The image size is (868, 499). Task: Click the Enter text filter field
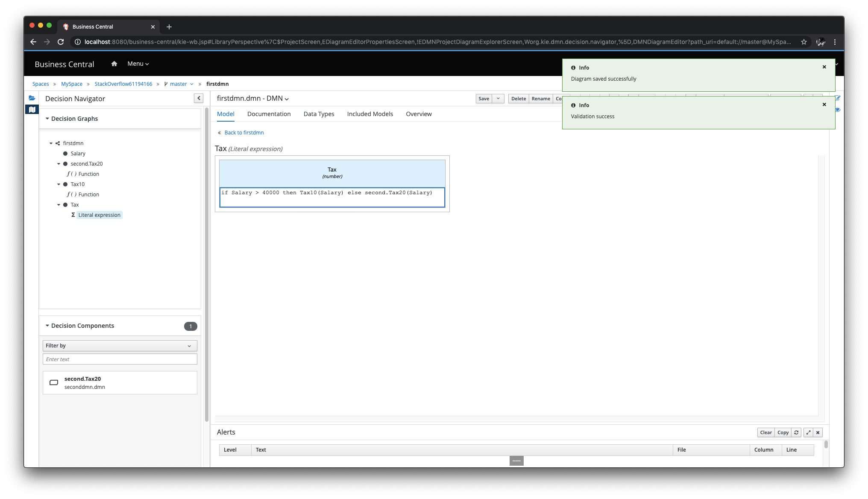click(x=120, y=359)
